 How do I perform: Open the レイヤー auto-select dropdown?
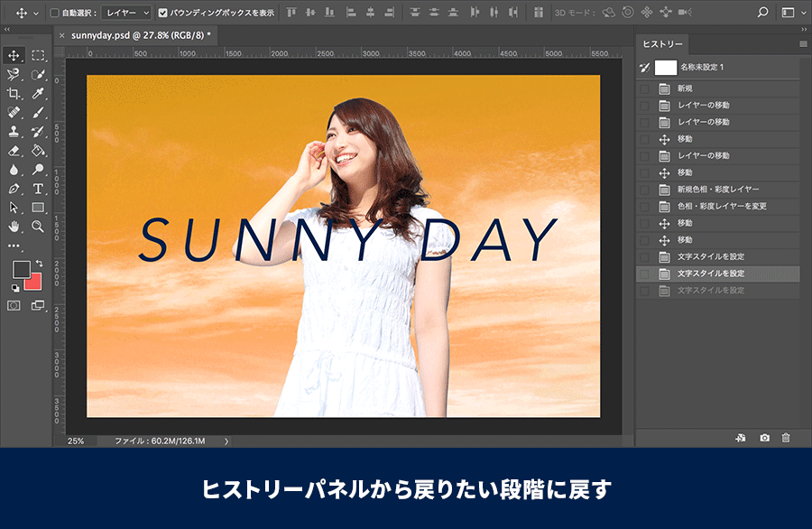click(x=125, y=14)
